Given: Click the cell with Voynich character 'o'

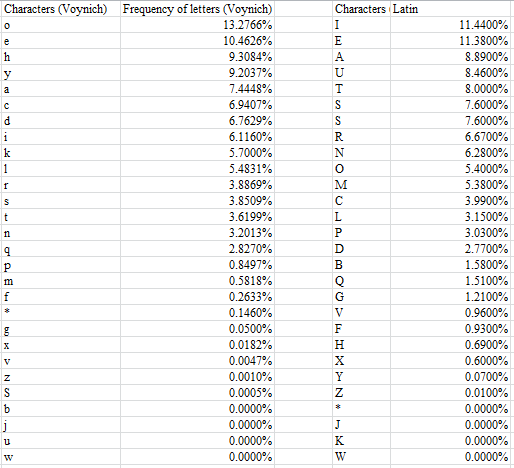Looking at the screenshot, I should coord(61,25).
